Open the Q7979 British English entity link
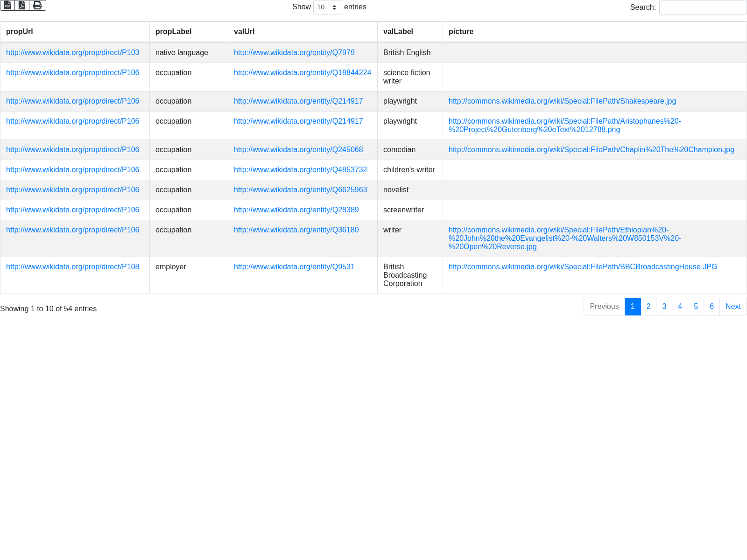The width and height of the screenshot is (747, 560). [294, 53]
